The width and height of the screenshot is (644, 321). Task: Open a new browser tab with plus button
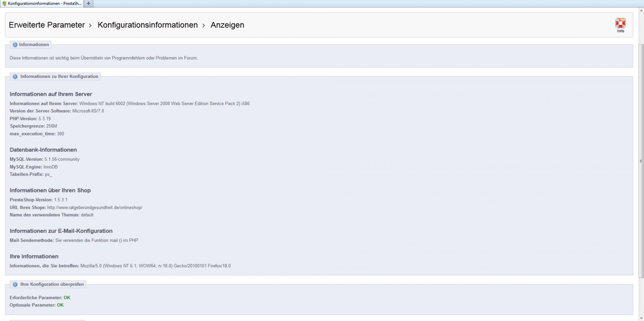pos(88,3)
